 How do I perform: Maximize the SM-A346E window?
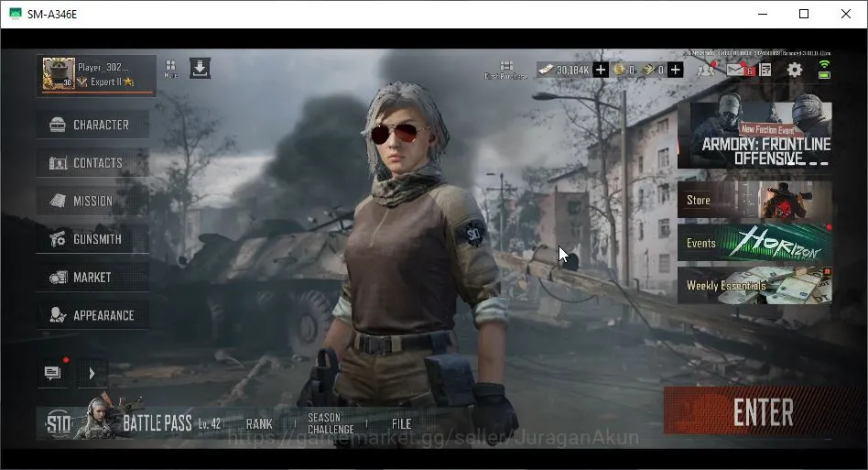(804, 14)
